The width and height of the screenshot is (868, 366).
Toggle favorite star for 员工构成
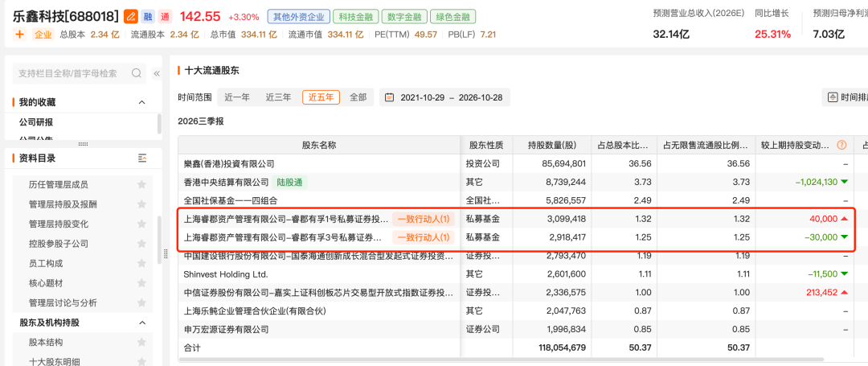click(x=141, y=264)
